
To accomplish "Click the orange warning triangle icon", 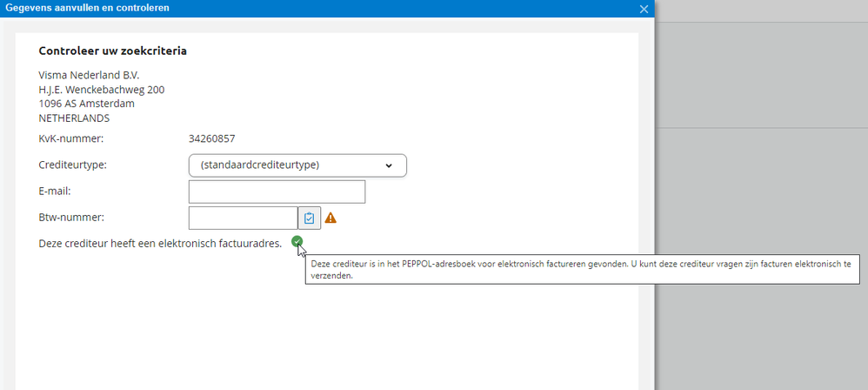I will (x=331, y=218).
